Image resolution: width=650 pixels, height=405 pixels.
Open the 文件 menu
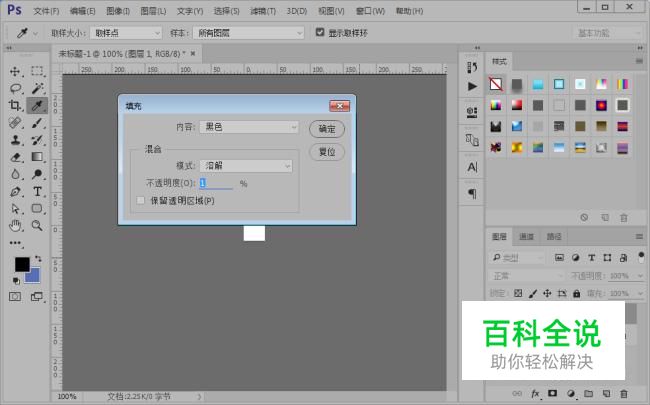click(46, 11)
